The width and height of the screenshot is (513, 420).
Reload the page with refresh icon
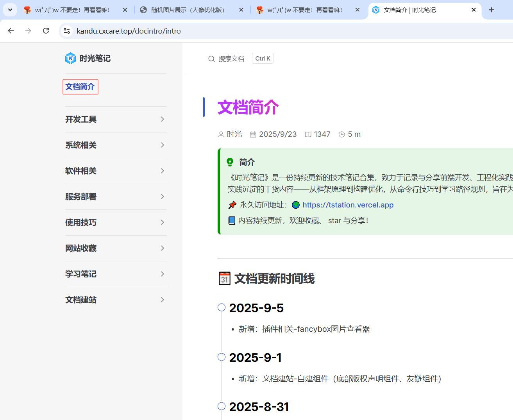(x=46, y=31)
